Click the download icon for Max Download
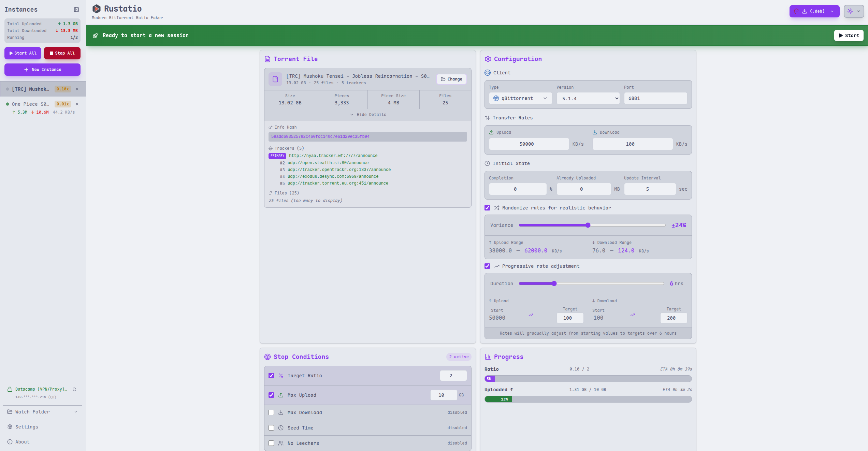 (281, 412)
